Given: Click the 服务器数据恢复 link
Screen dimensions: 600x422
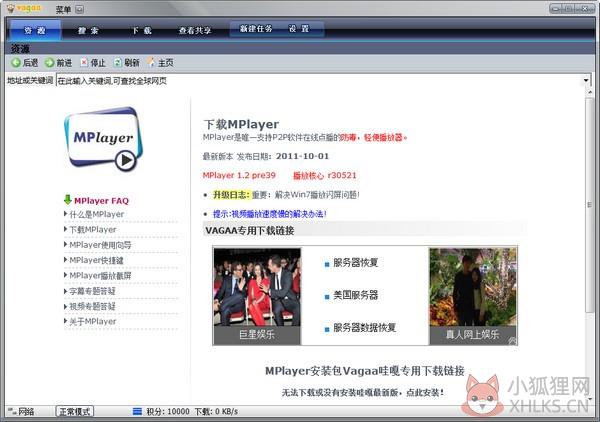Looking at the screenshot, I should tap(364, 327).
